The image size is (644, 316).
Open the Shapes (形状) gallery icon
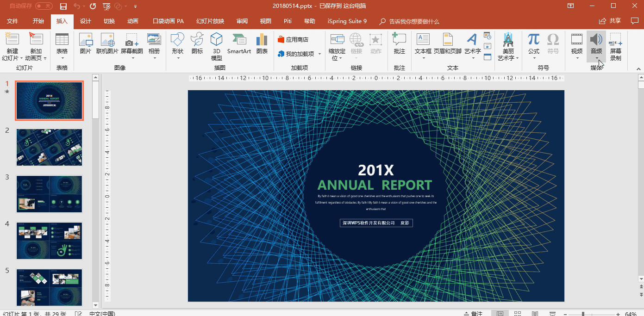(177, 39)
